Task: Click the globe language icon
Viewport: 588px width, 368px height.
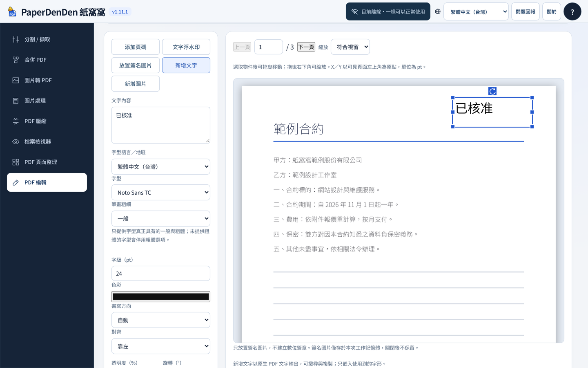Action: 438,11
